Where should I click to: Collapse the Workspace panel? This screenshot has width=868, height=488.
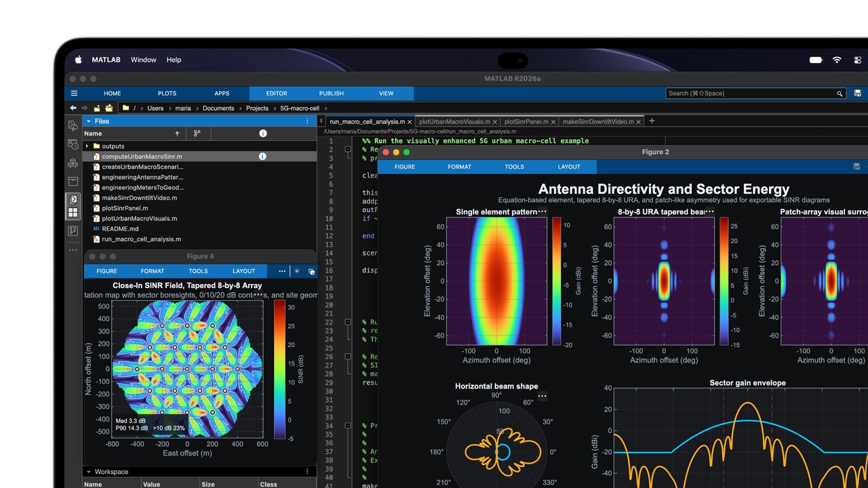tap(88, 472)
